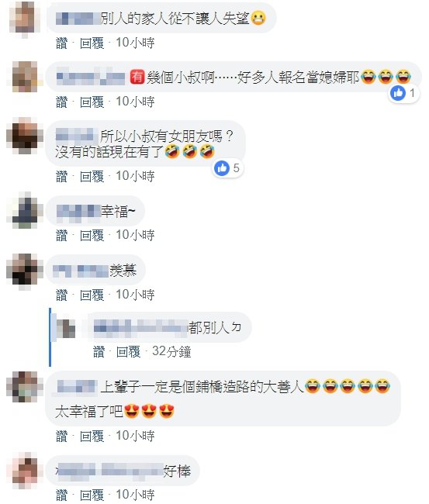Viewport: 429px width, 504px height.
Task: Open the 32分鐘 timestamp of the nested reply
Action: [x=171, y=352]
